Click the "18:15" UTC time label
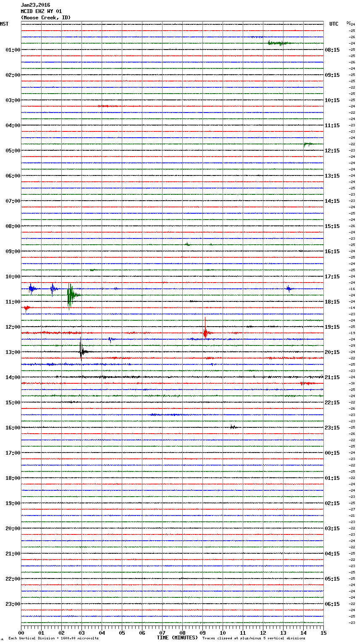Screen dimensions: 357x644 click(x=332, y=302)
